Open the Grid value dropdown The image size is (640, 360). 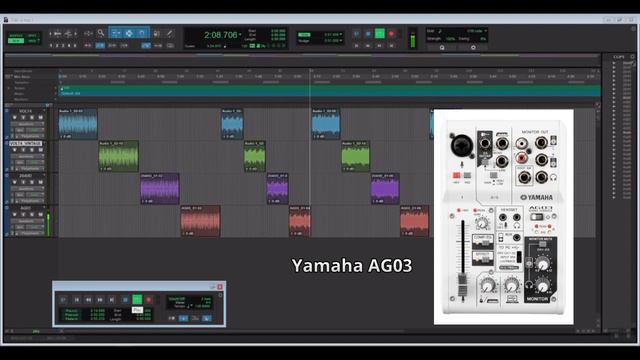click(341, 35)
